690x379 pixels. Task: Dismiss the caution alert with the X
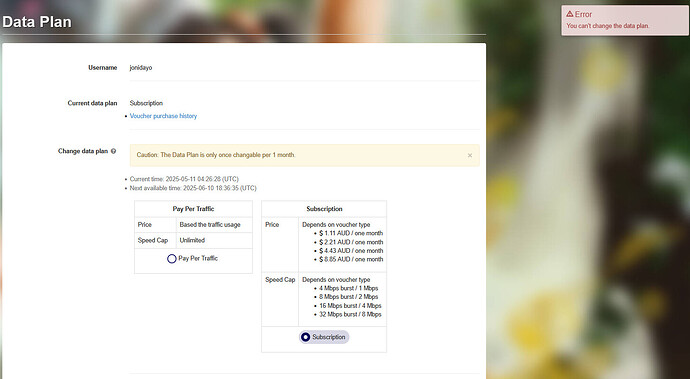coord(470,155)
